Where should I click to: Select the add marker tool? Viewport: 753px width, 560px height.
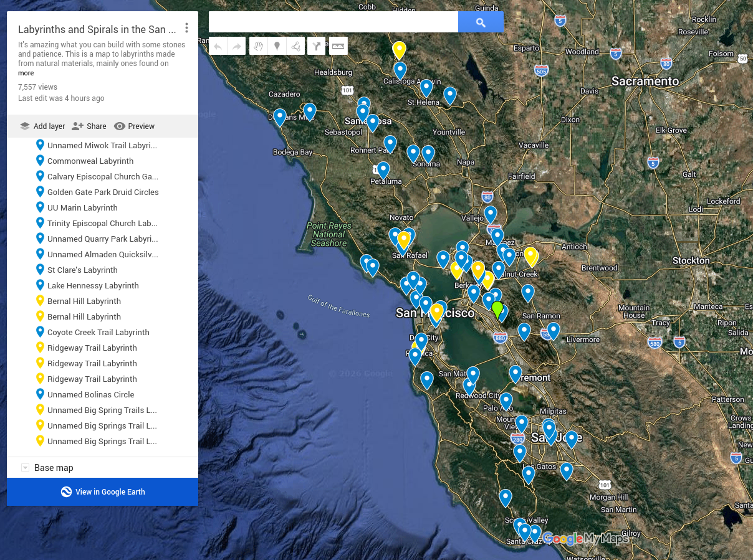(277, 46)
